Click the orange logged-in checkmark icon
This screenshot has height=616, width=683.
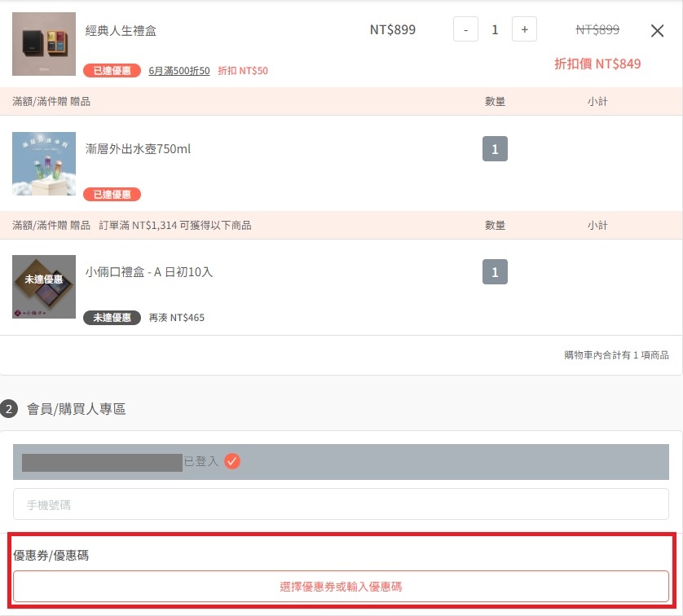tap(232, 461)
